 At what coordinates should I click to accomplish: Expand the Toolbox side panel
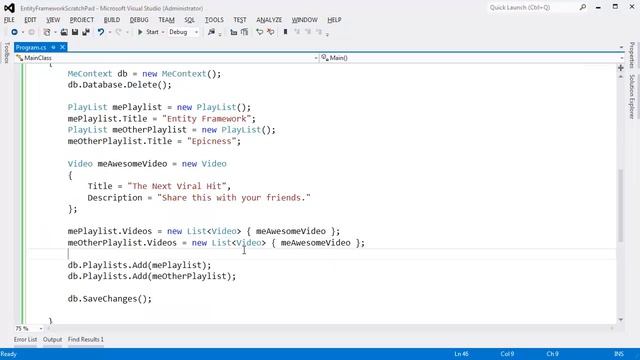pyautogui.click(x=7, y=53)
